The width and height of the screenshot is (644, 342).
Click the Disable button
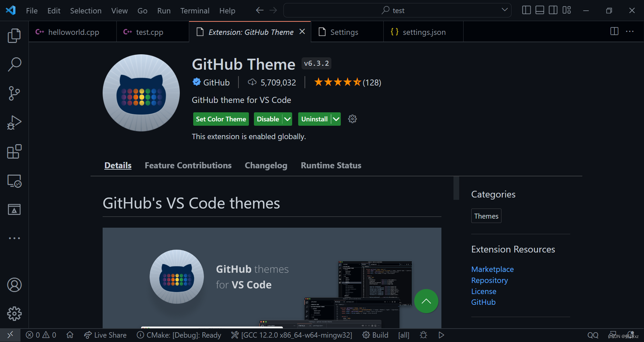pyautogui.click(x=268, y=119)
